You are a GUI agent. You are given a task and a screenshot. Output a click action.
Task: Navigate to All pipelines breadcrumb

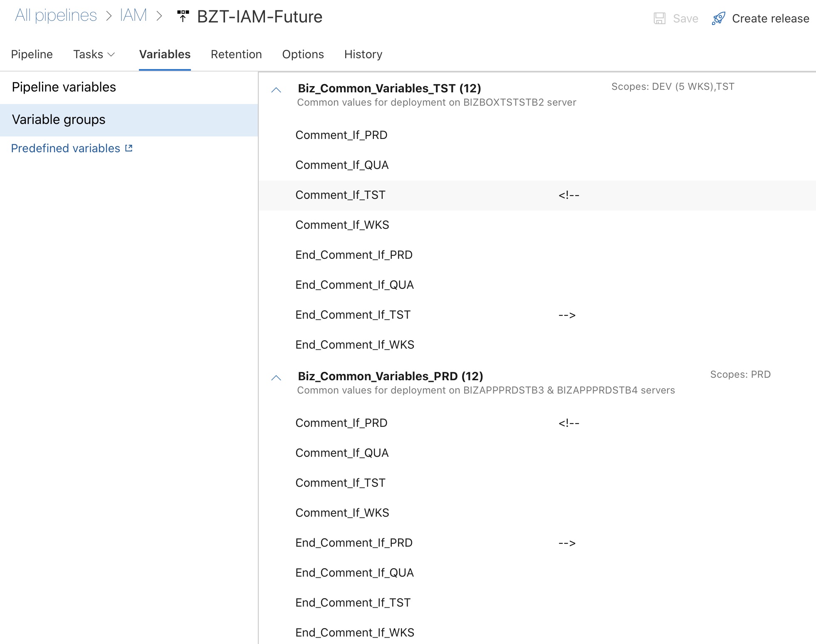(x=56, y=15)
